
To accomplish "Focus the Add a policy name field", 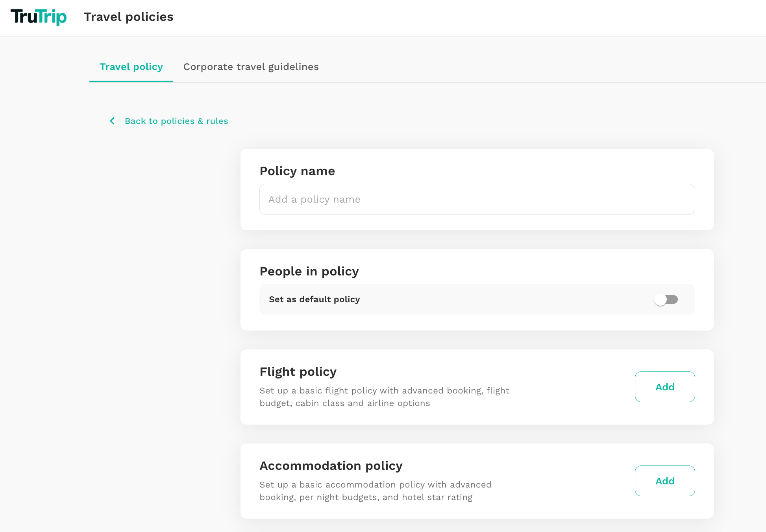I will pos(477,199).
